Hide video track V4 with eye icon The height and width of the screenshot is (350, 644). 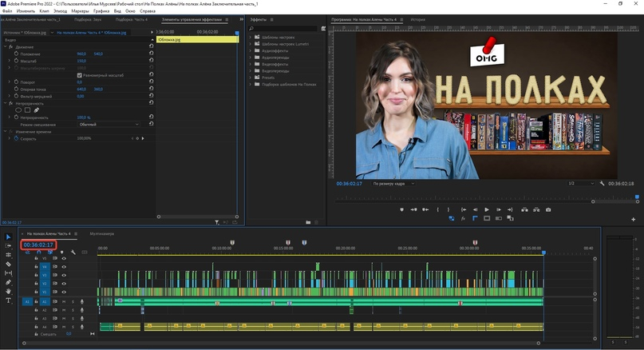(x=64, y=267)
